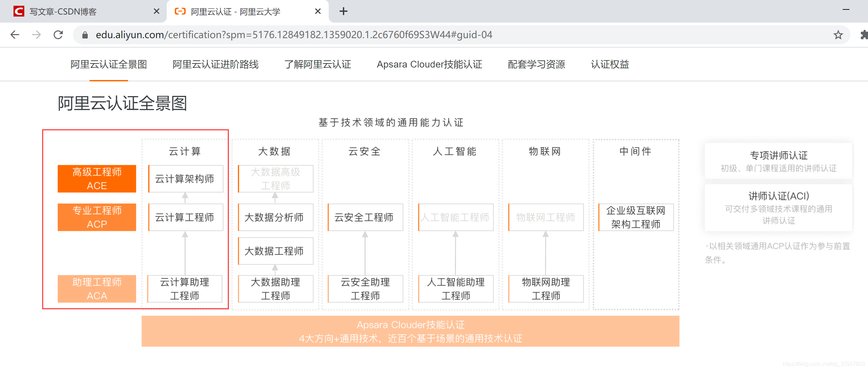Open 认证权益 nav tab
Screen dimensions: 868x370
610,64
